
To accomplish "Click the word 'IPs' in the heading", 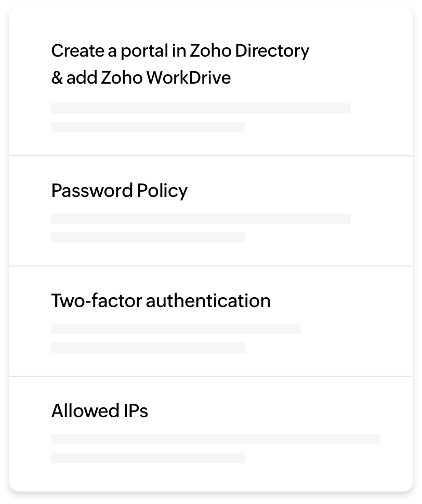I will pyautogui.click(x=134, y=411).
